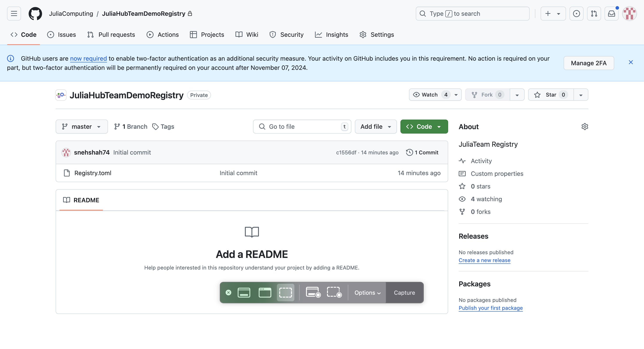The image size is (644, 349).
Task: Select record selected portion icon
Action: [x=334, y=292]
